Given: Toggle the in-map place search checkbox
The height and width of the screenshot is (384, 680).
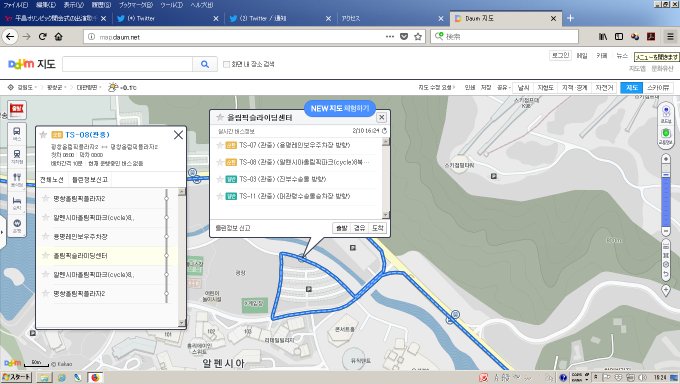Looking at the screenshot, I should 226,64.
